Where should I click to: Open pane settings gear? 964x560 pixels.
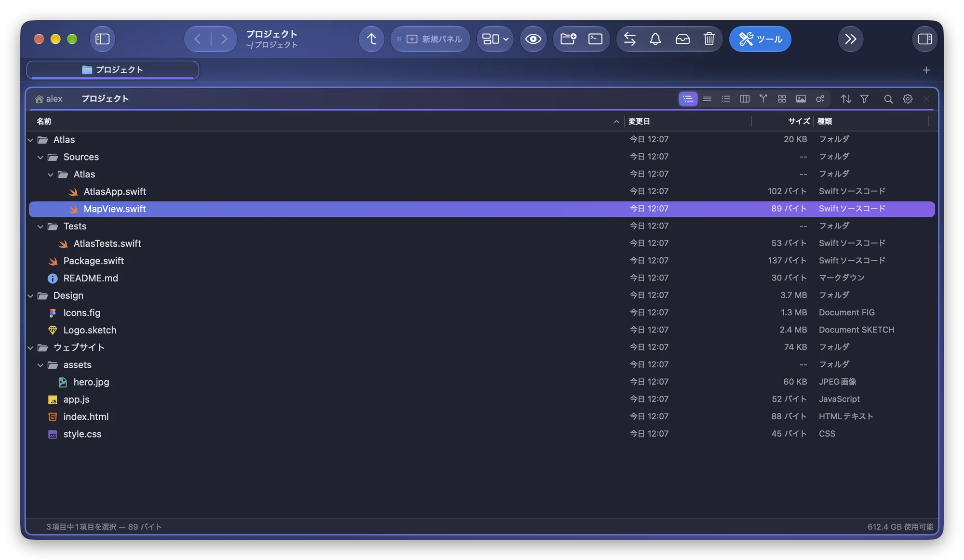908,99
